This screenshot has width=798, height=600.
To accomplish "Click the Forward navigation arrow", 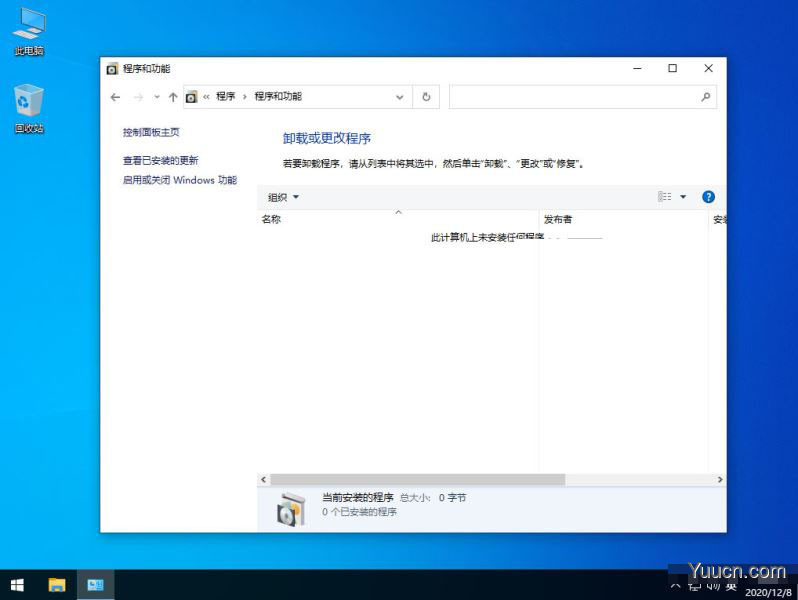I will 138,97.
